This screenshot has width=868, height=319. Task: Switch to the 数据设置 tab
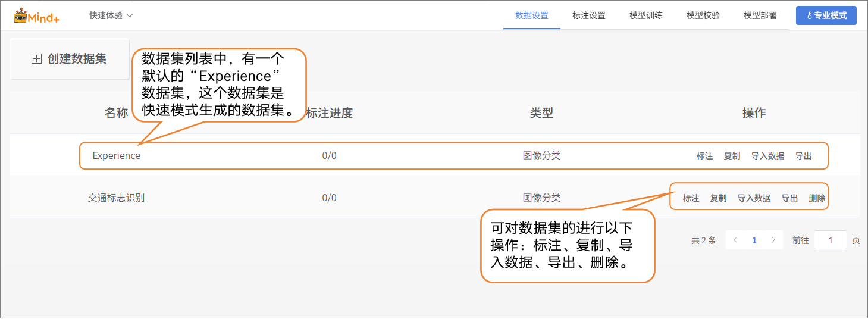point(531,15)
